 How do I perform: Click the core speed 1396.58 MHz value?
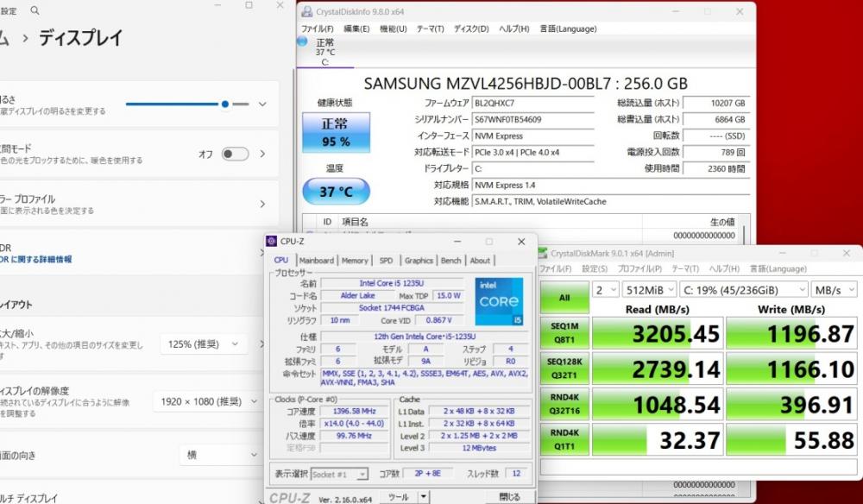[x=355, y=411]
